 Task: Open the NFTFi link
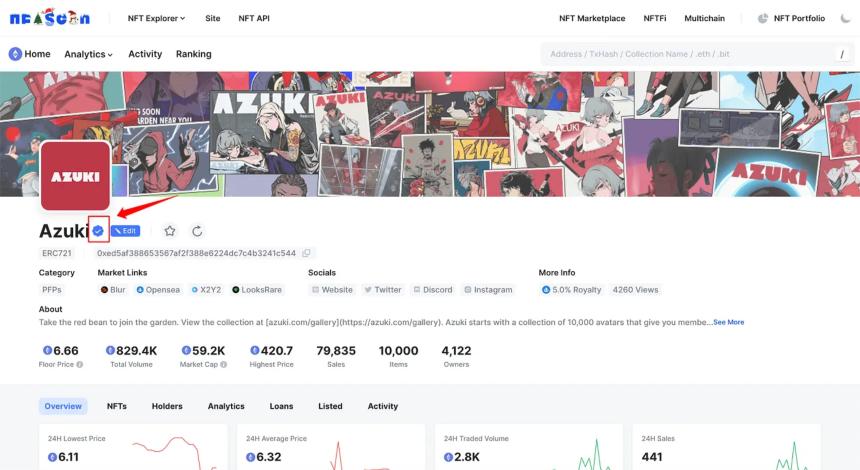[655, 18]
